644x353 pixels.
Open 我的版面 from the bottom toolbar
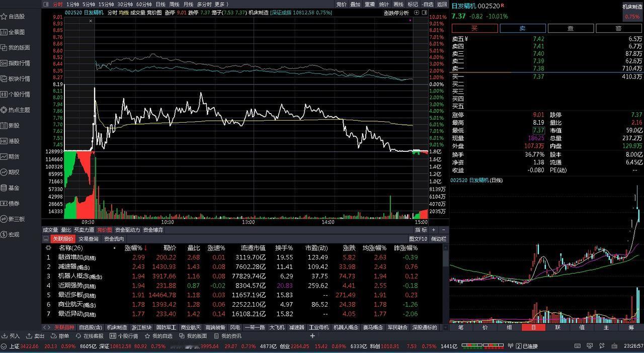point(193,336)
